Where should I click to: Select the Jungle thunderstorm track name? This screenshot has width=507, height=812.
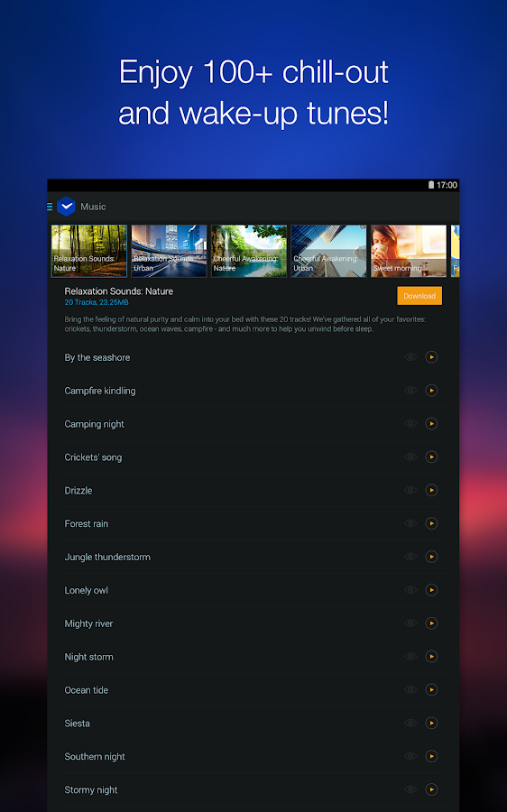pos(107,558)
